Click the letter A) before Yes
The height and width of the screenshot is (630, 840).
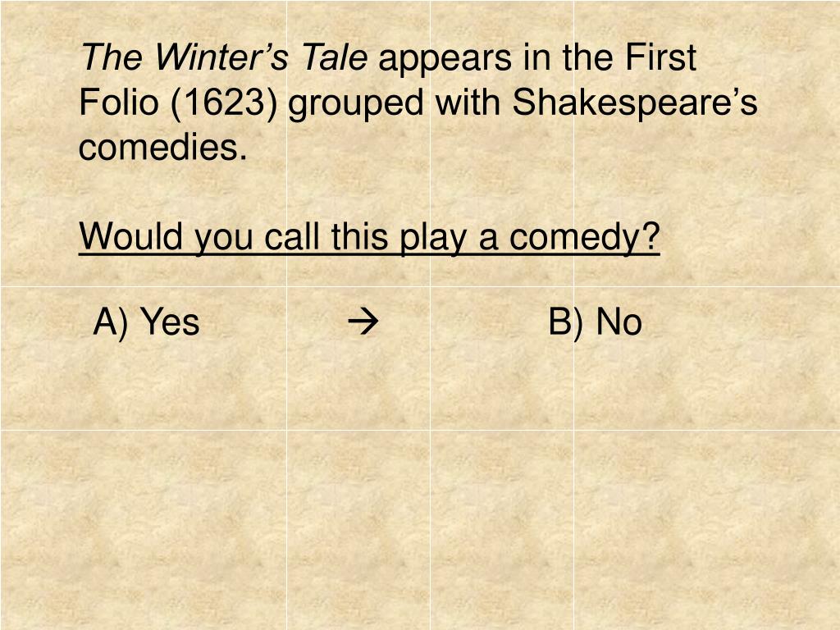pyautogui.click(x=111, y=322)
